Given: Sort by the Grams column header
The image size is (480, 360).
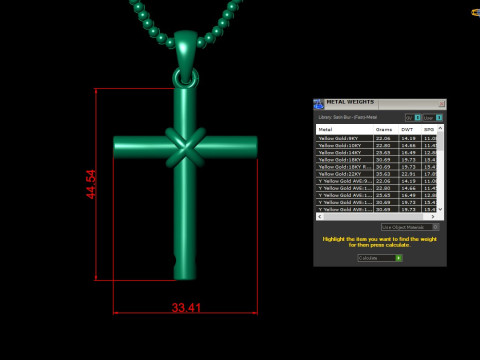Looking at the screenshot, I should pos(386,129).
